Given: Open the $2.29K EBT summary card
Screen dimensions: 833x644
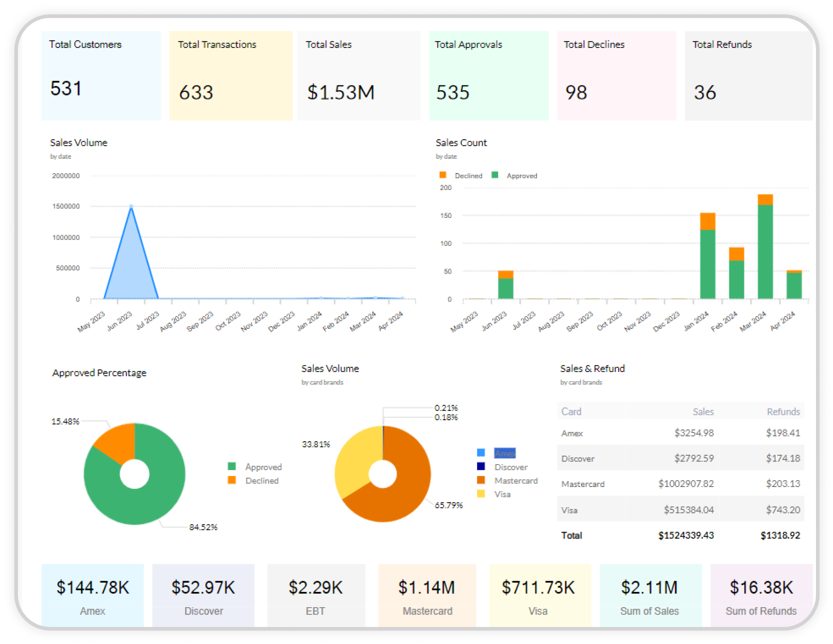Looking at the screenshot, I should 316,595.
